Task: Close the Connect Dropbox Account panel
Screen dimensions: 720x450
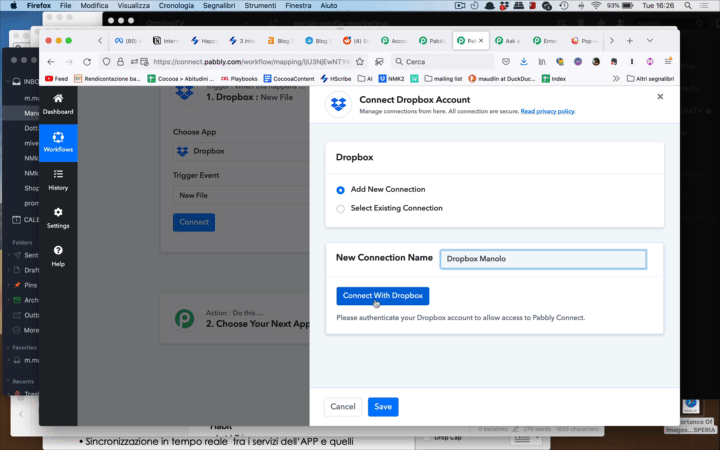Action: pyautogui.click(x=660, y=96)
